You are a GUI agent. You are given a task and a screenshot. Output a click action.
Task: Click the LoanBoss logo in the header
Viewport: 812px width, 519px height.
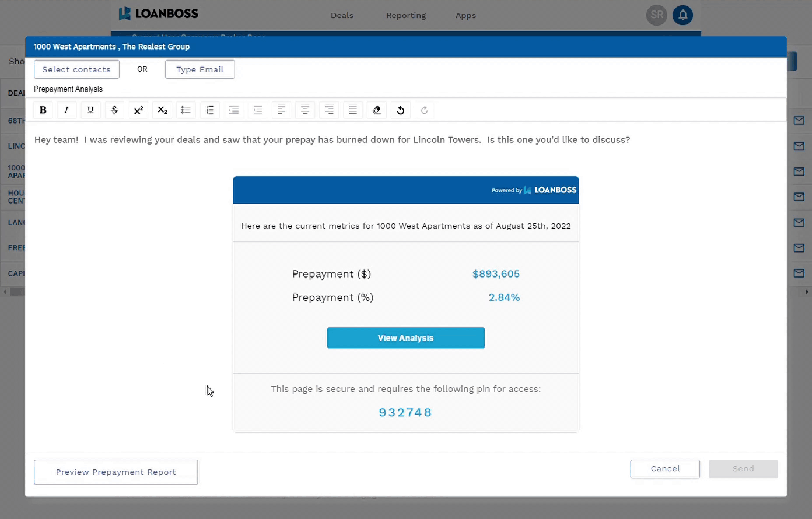click(158, 13)
